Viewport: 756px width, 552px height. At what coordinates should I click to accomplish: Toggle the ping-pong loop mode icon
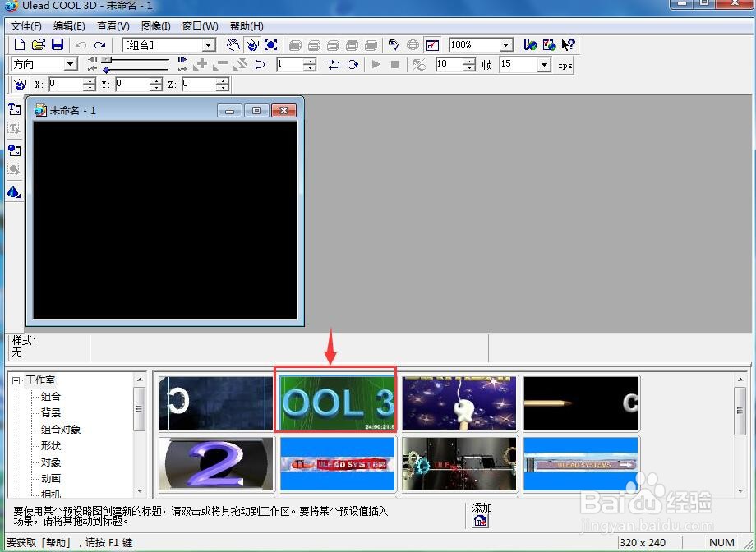pyautogui.click(x=333, y=64)
